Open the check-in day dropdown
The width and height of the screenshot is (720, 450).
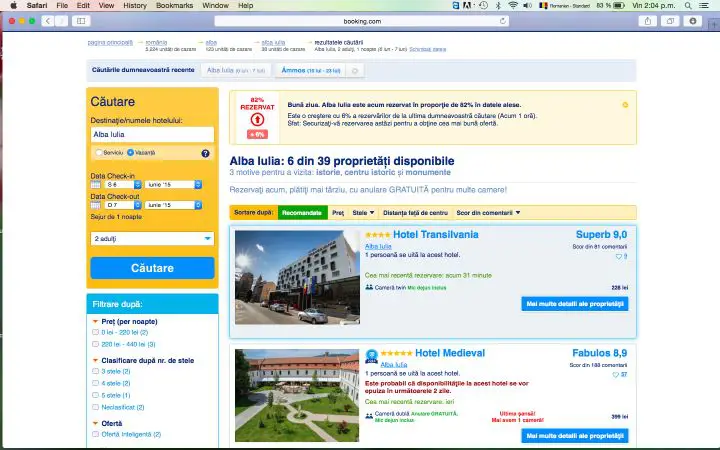coord(123,184)
